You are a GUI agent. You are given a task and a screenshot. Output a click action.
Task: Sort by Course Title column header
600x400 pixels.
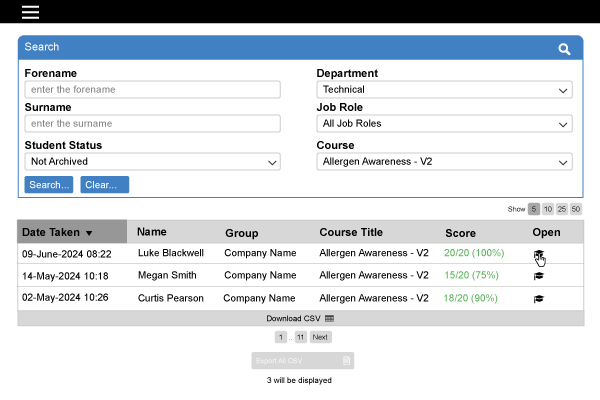pos(351,232)
